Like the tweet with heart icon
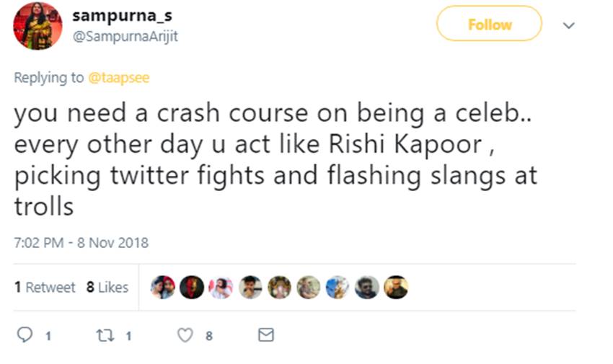The width and height of the screenshot is (613, 364). 185,335
